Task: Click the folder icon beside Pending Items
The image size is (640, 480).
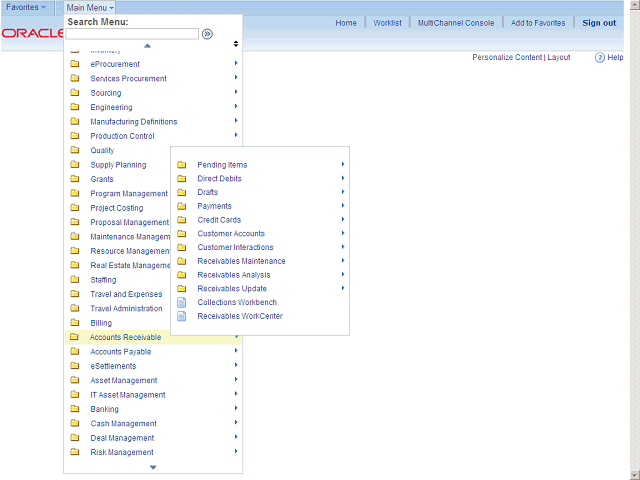Action: [x=181, y=165]
